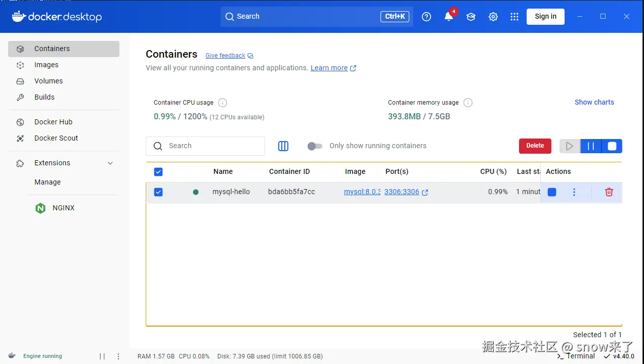Click the Container memory usage info icon
This screenshot has width=644, height=364.
point(468,103)
